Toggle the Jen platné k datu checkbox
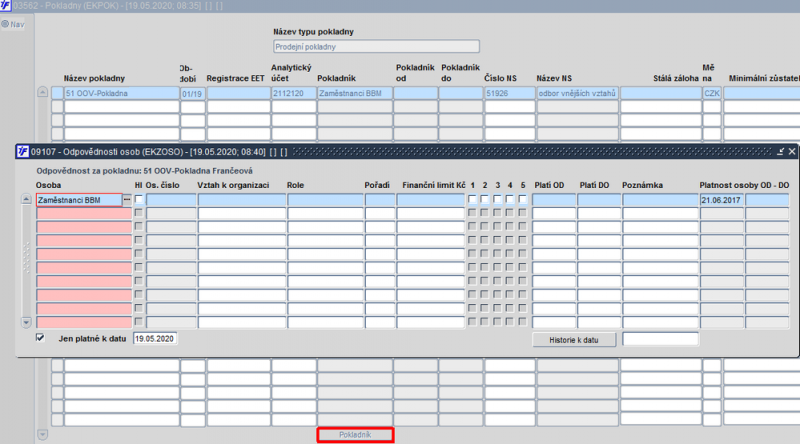The height and width of the screenshot is (444, 800). point(40,338)
